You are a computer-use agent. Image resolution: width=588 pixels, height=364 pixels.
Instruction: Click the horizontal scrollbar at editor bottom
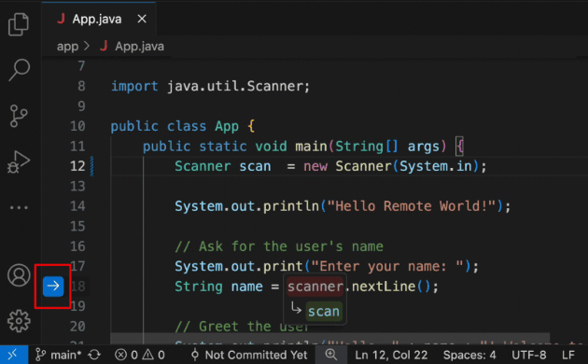(x=330, y=338)
